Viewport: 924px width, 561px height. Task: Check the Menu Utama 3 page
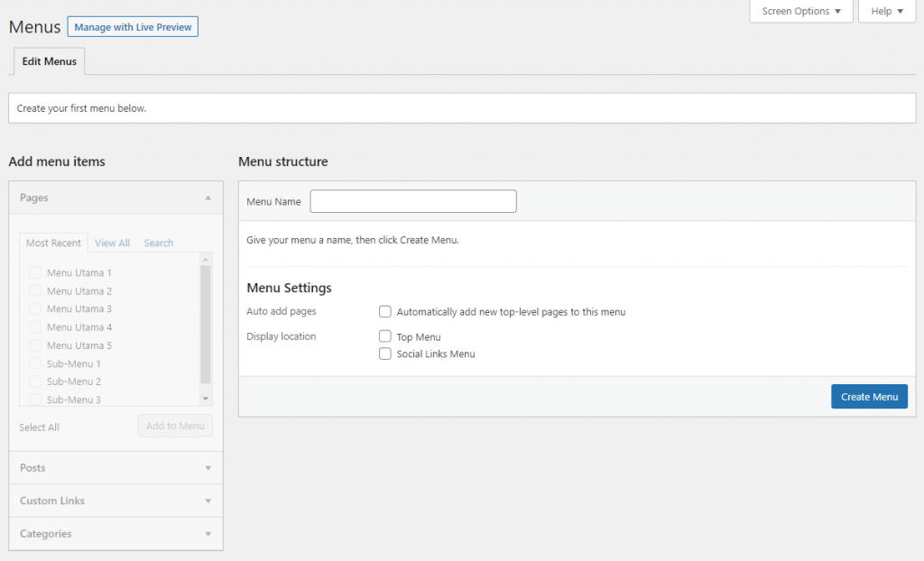[34, 308]
